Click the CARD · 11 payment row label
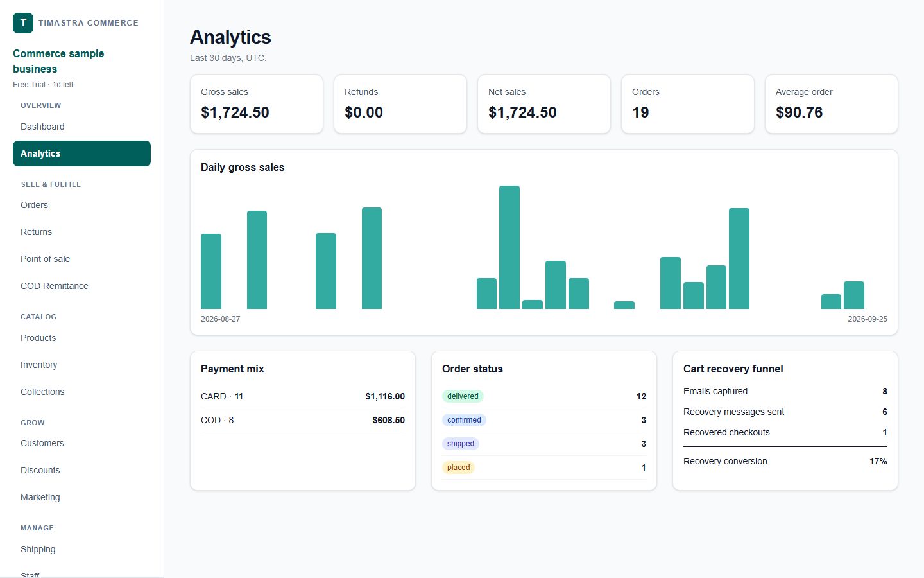Image resolution: width=924 pixels, height=578 pixels. point(222,396)
